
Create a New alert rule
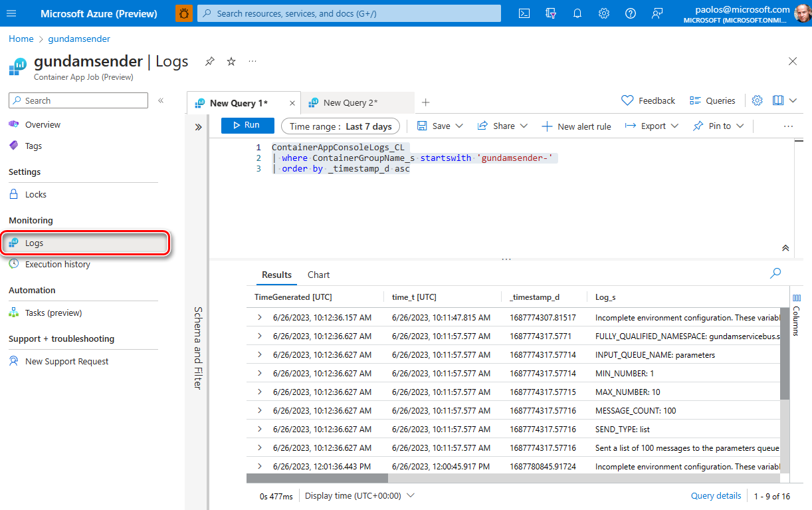tap(576, 126)
